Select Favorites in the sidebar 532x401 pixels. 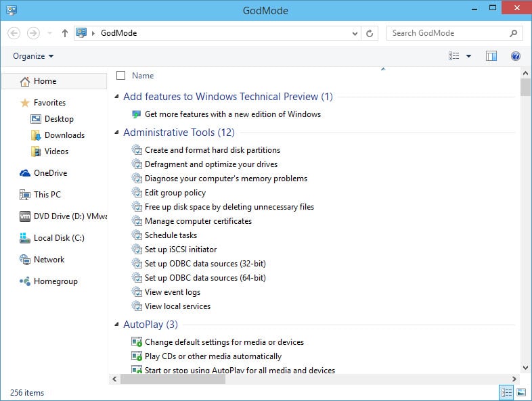[49, 103]
